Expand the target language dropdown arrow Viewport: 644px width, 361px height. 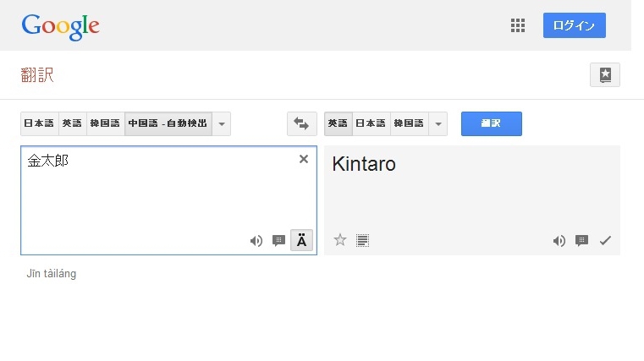438,123
